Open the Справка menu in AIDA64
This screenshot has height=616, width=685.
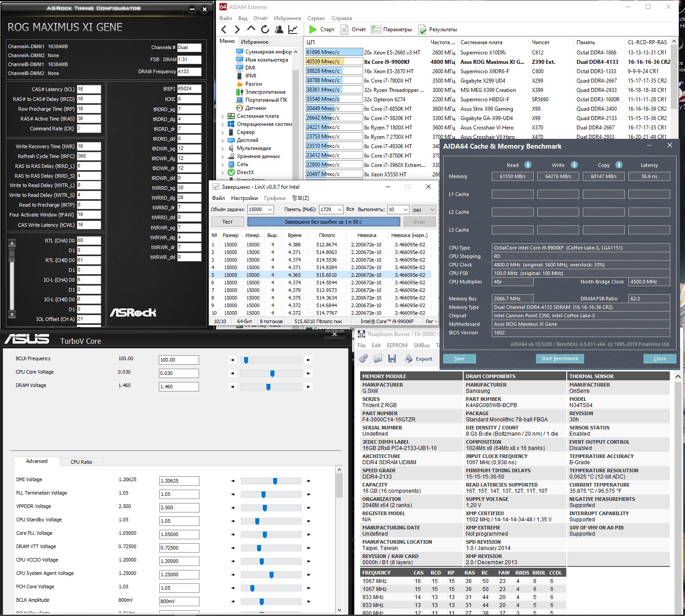[x=342, y=18]
